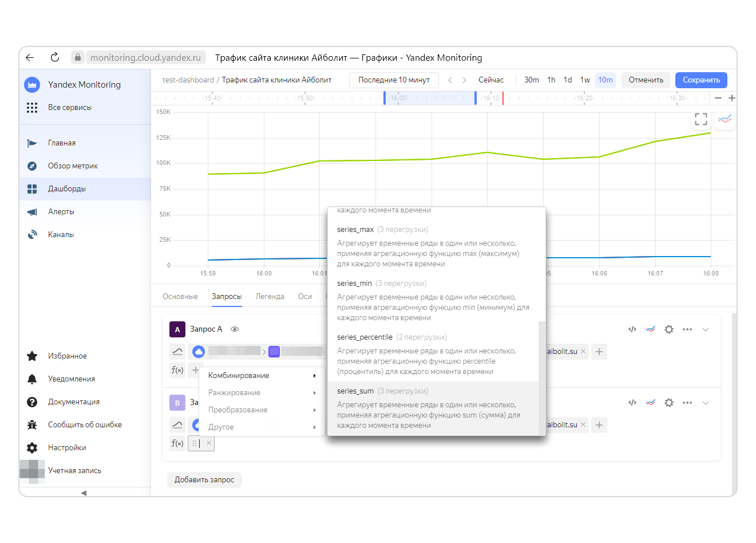Viewport: 756px width, 543px height.
Task: Open the three-dots menu for Запрос A
Action: (687, 329)
